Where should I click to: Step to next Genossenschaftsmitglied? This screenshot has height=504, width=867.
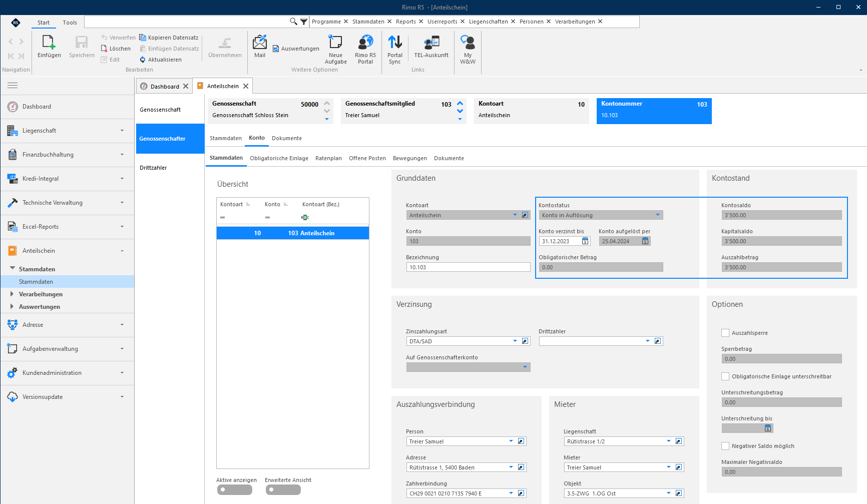pos(460,111)
